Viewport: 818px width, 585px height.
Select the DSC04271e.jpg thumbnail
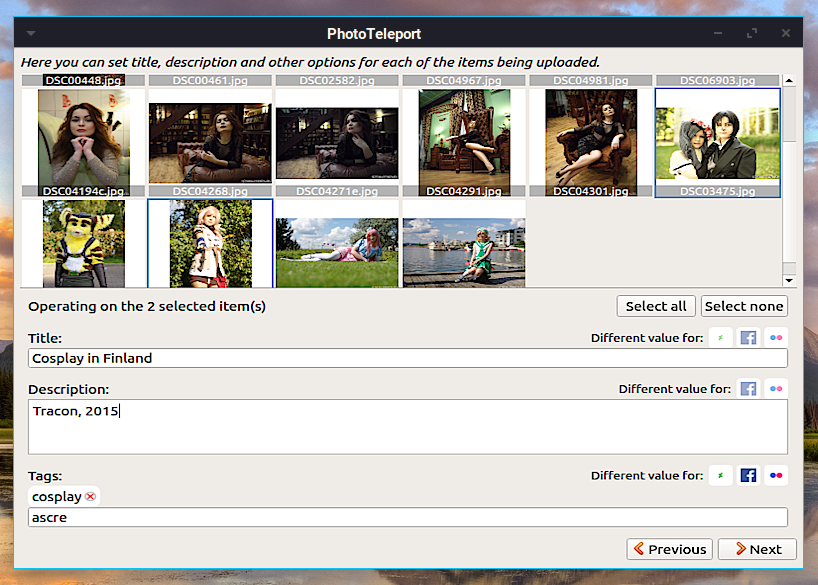point(337,142)
